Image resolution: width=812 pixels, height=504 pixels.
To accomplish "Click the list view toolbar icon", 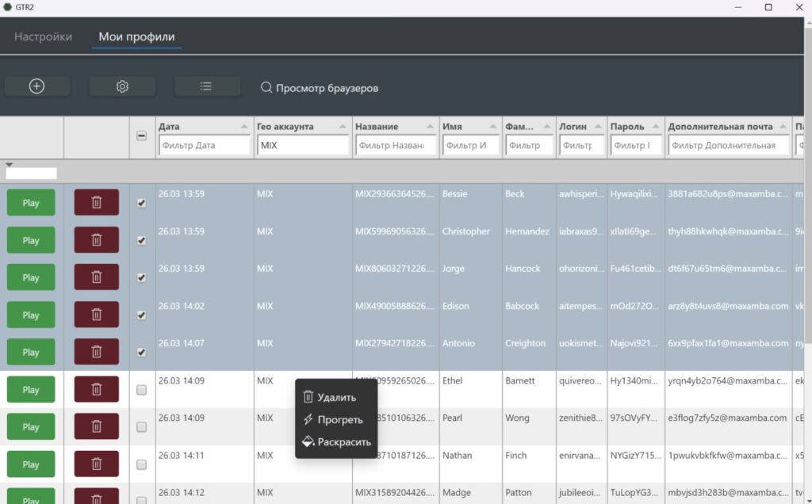I will (x=206, y=86).
